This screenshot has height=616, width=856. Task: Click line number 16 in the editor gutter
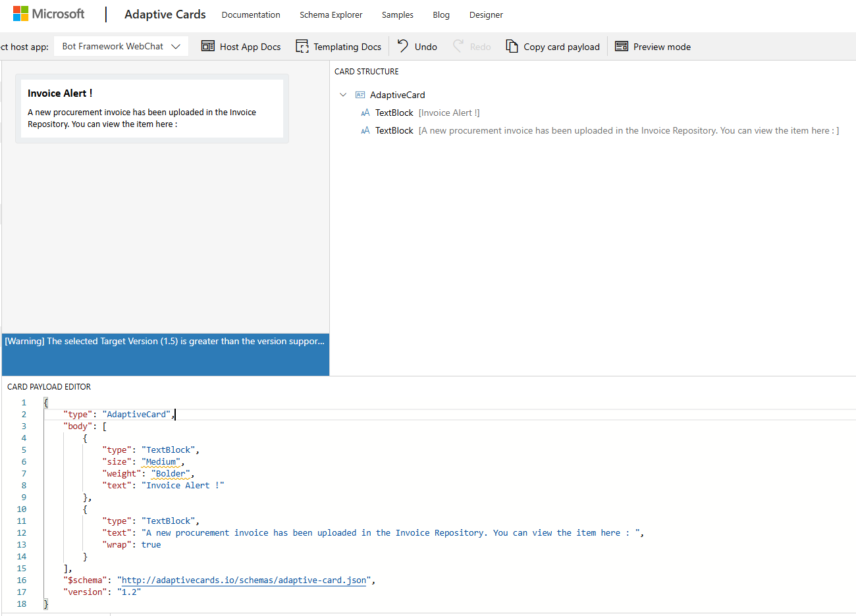click(22, 580)
